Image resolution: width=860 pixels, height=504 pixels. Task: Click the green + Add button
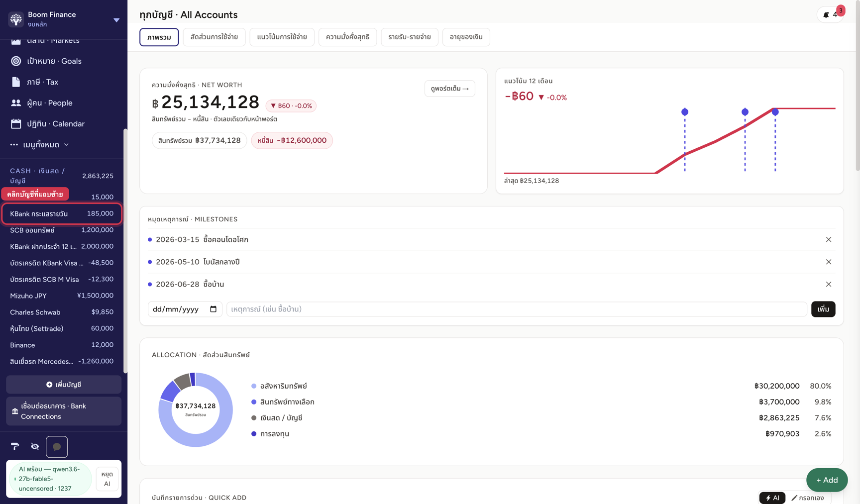(x=827, y=480)
